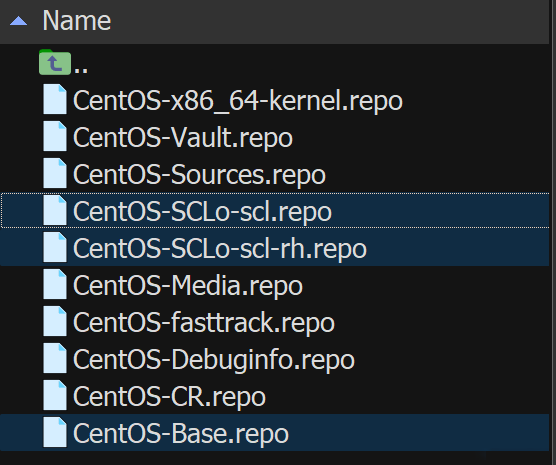Click the file icon beside CentOS-x86_64-kernel.repo

(55, 99)
